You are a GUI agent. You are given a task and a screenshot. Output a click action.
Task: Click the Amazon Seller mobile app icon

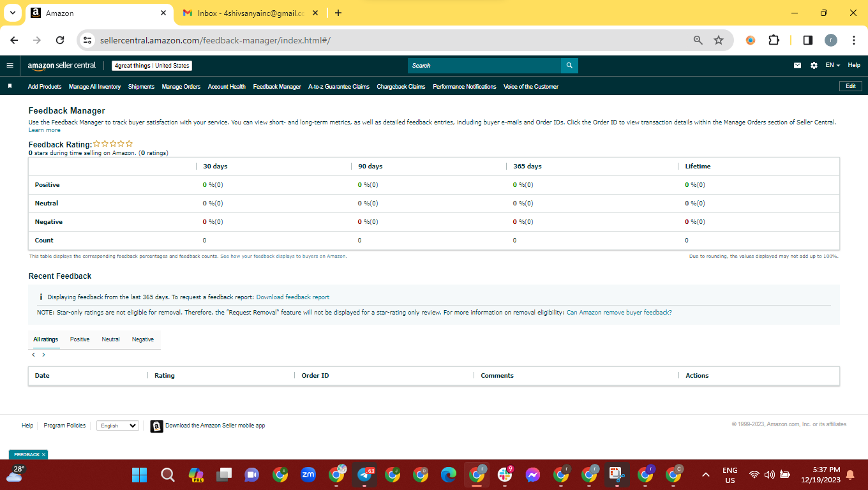pos(156,426)
